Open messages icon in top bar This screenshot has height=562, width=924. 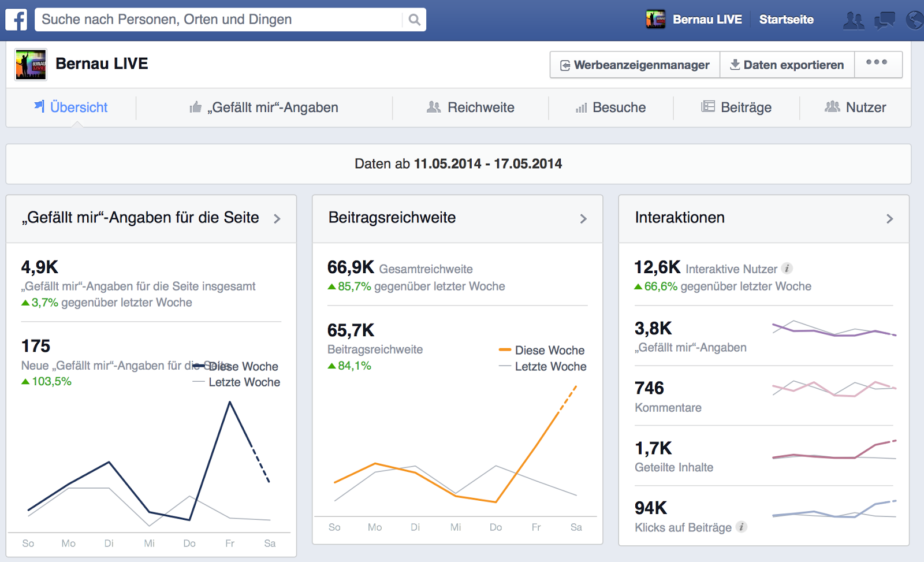point(884,20)
